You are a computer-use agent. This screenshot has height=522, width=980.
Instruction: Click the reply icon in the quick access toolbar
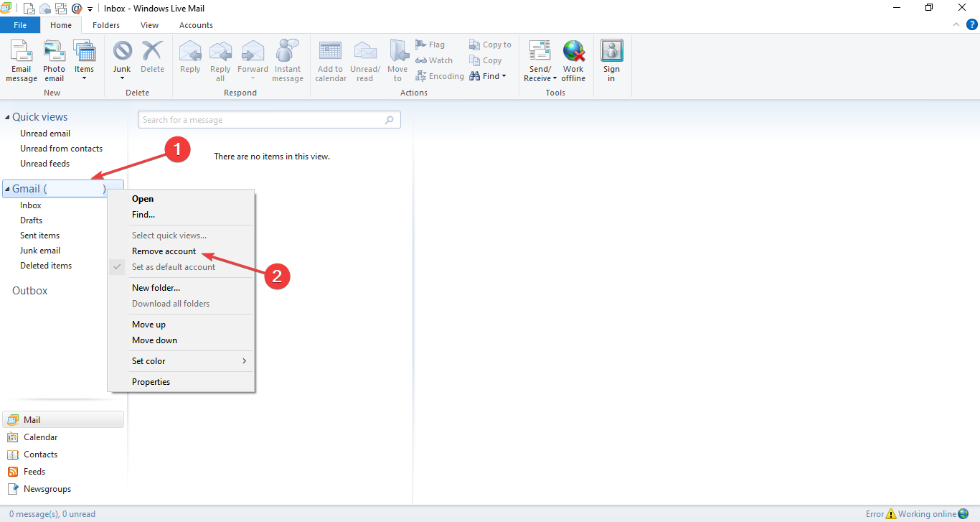tap(45, 9)
